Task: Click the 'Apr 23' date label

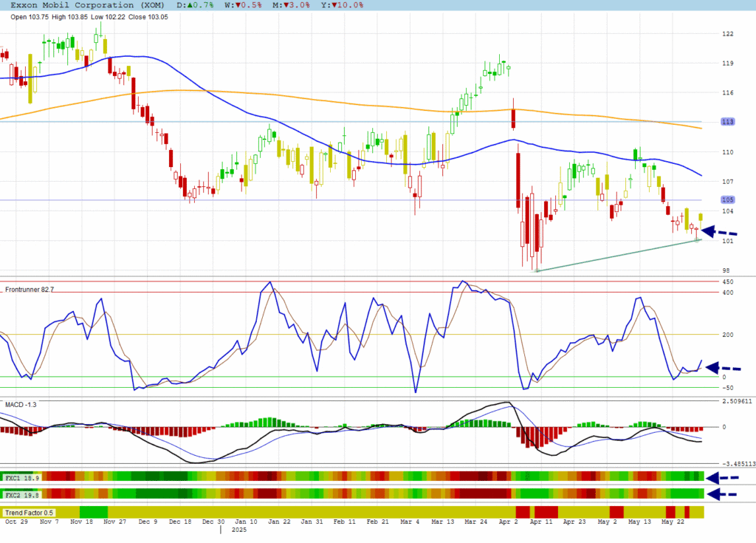Action: 574,522
